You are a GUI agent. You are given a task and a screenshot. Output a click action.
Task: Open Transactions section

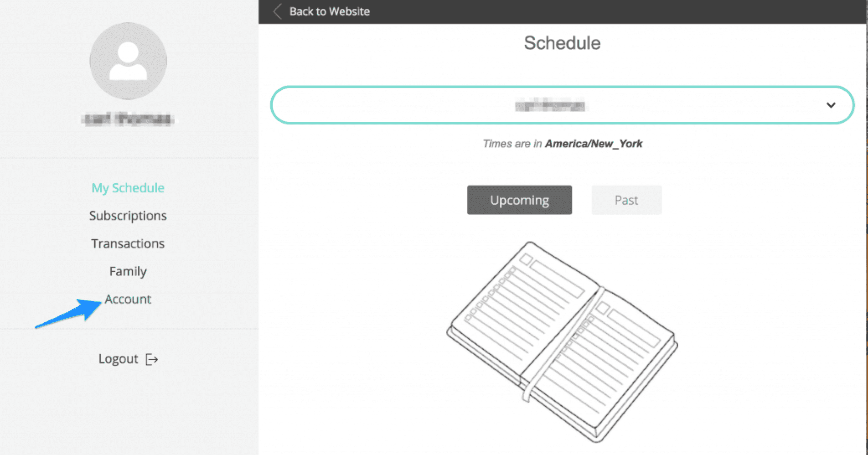128,243
